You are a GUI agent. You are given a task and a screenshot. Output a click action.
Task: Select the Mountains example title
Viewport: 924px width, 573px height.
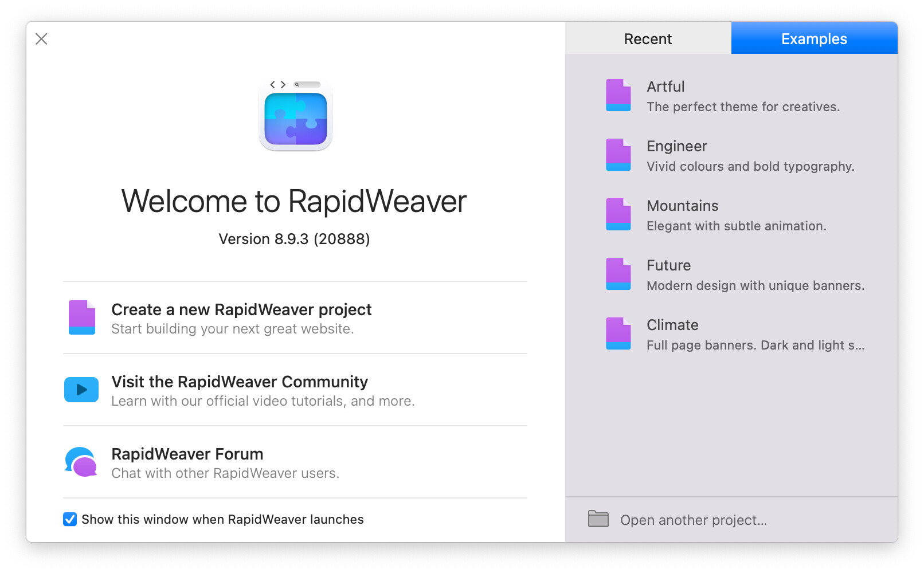coord(683,206)
